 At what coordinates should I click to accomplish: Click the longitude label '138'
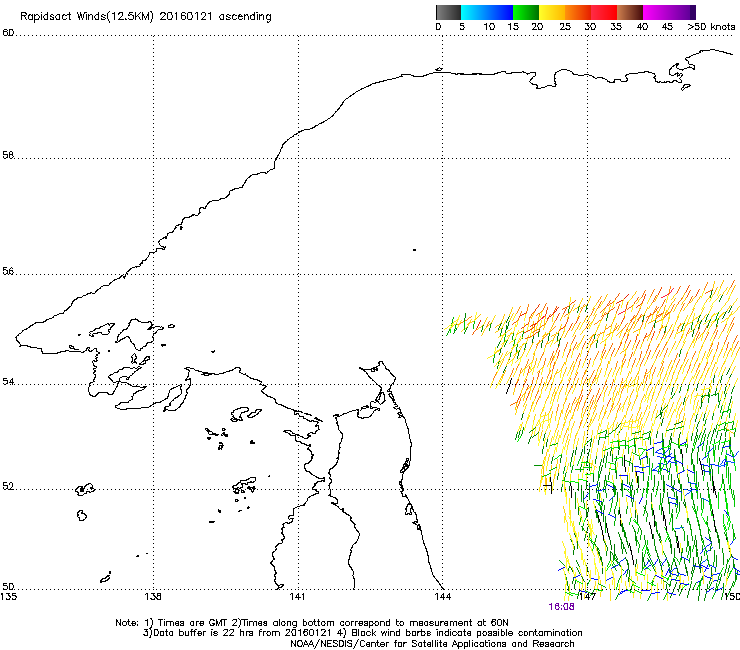153,596
